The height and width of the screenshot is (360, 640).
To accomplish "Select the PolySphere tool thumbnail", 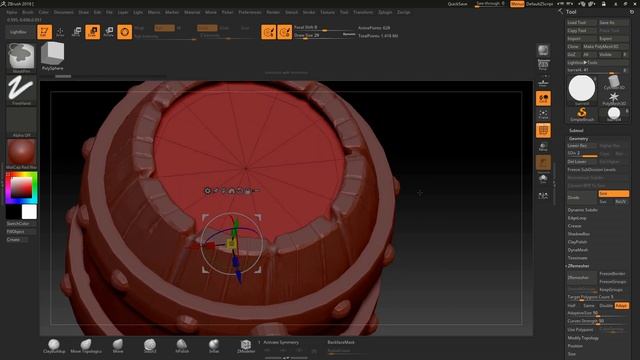I will pyautogui.click(x=52, y=56).
